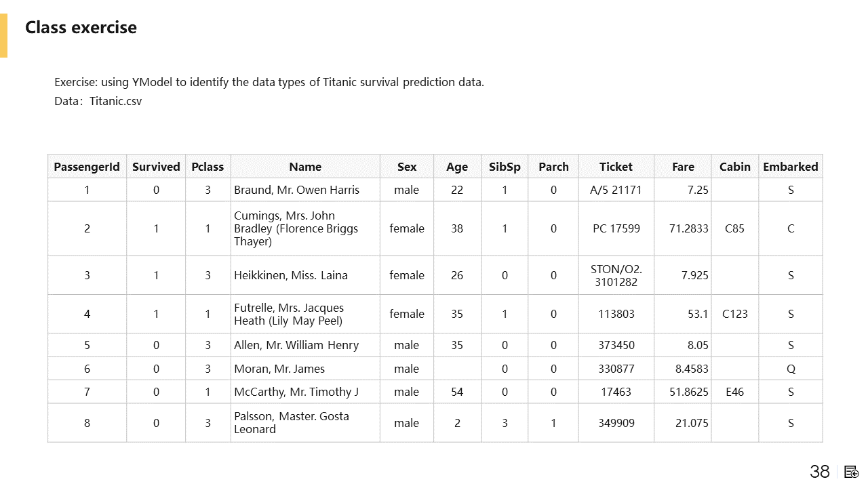Select the Heikkinen, Miss. Laina cell
Image resolution: width=868 pixels, height=488 pixels.
click(x=291, y=275)
